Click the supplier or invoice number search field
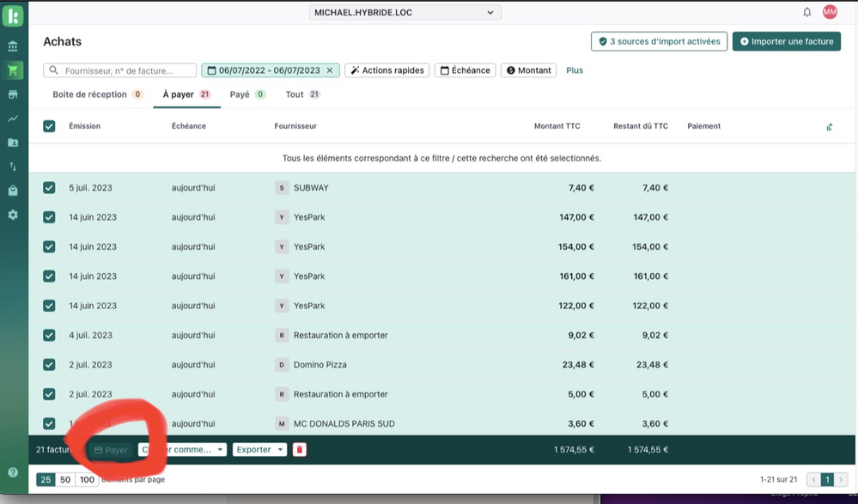 (x=119, y=70)
